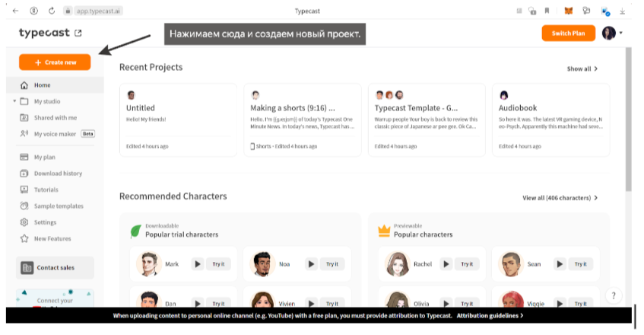This screenshot has width=644, height=335.
Task: Click the fox extension icon
Action: pos(569,11)
